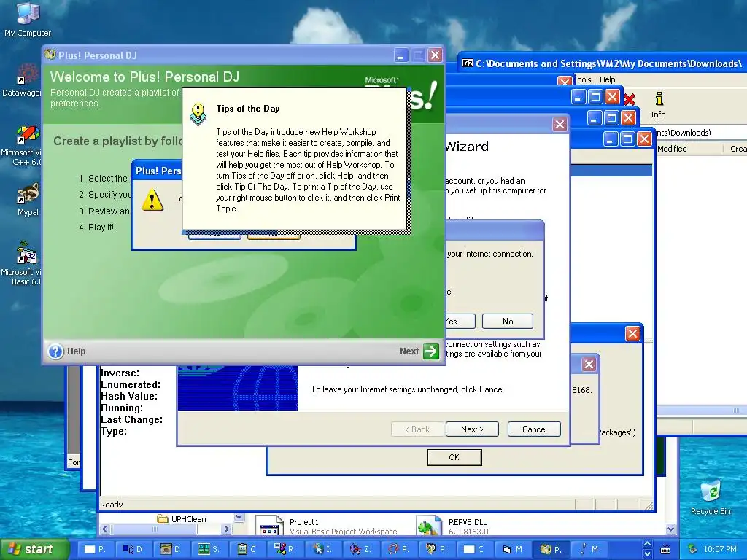Click the blue Help question mark icon in Personal DJ
The width and height of the screenshot is (747, 560).
[x=55, y=351]
